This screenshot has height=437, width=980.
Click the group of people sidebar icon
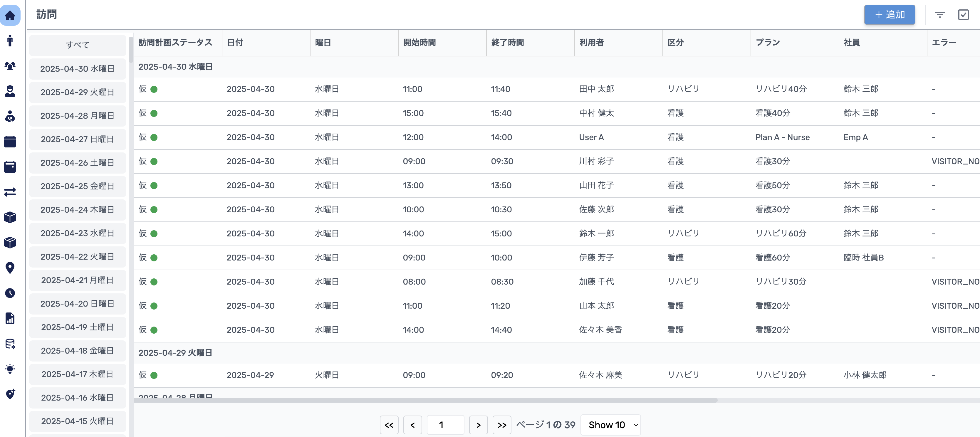click(10, 66)
